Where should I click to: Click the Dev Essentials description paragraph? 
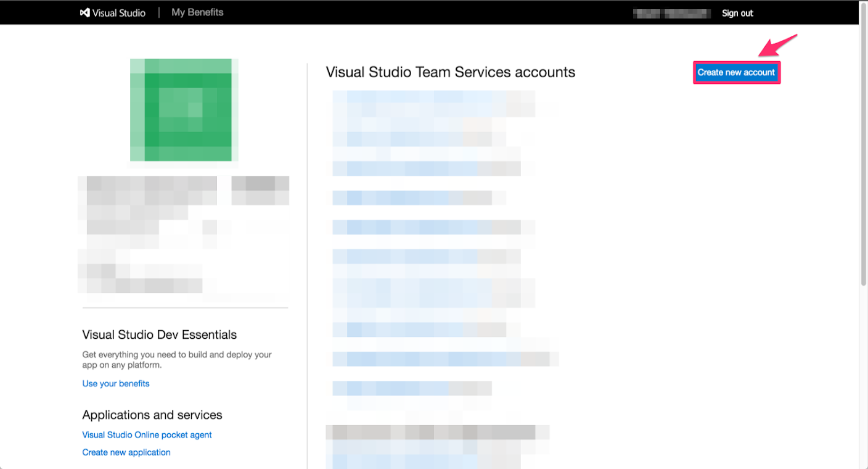pyautogui.click(x=177, y=360)
